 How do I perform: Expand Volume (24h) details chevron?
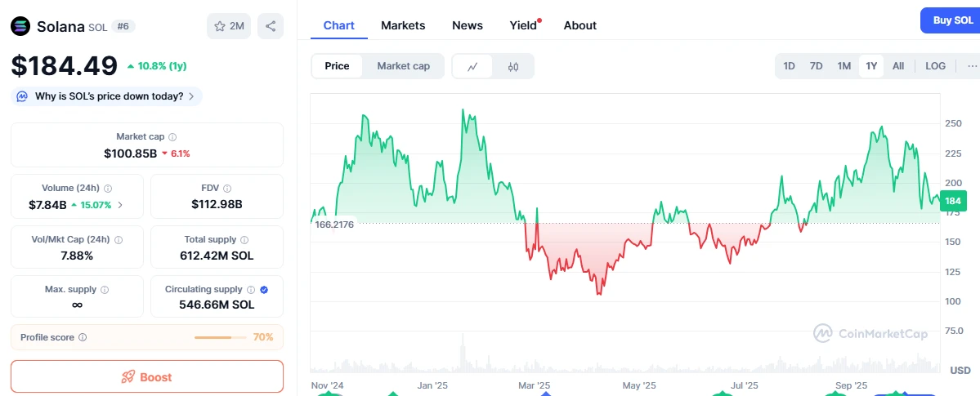[x=120, y=204]
